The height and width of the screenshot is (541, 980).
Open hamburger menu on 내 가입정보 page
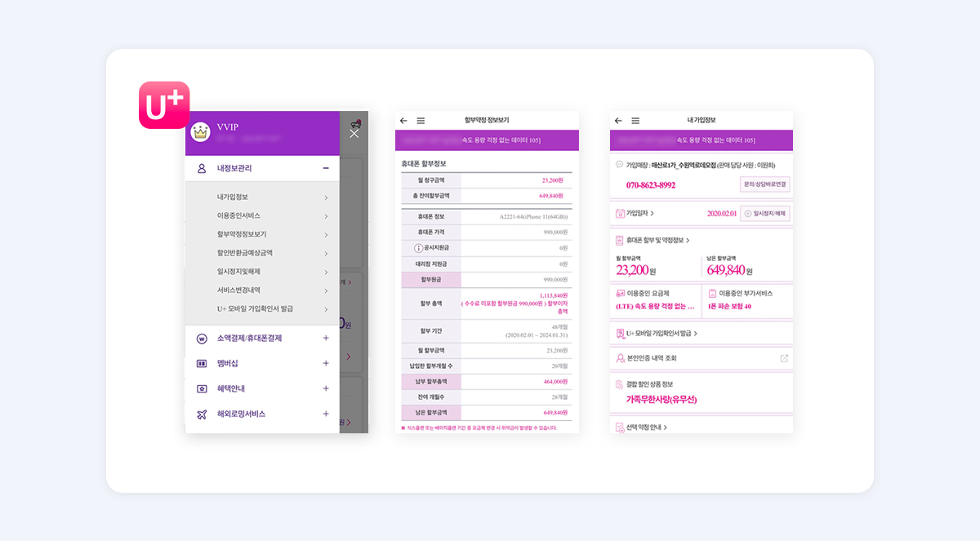click(x=635, y=121)
